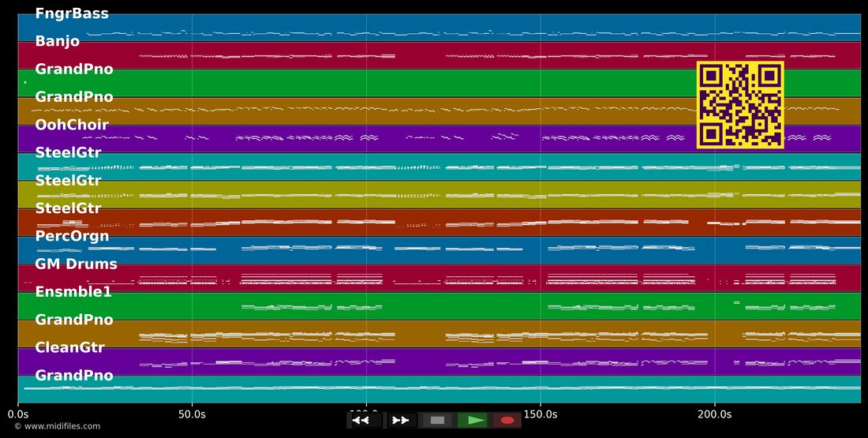
Task: Select the Ensmble1 track label
Action: [x=73, y=292]
